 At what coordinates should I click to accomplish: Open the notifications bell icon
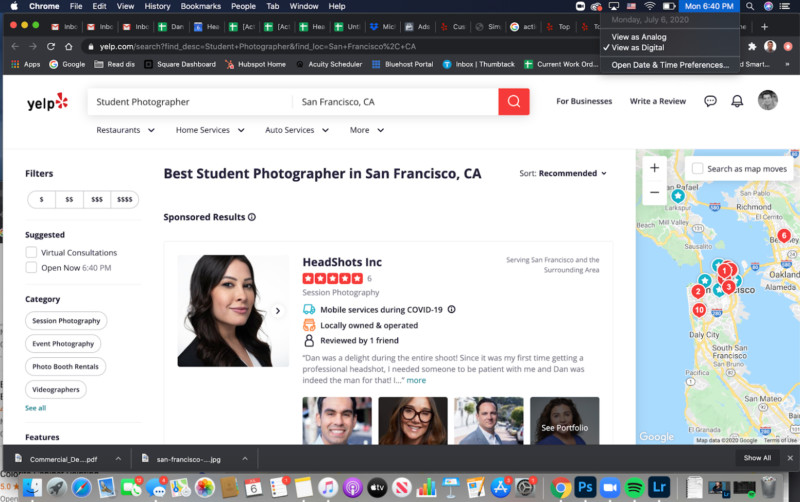coord(737,101)
